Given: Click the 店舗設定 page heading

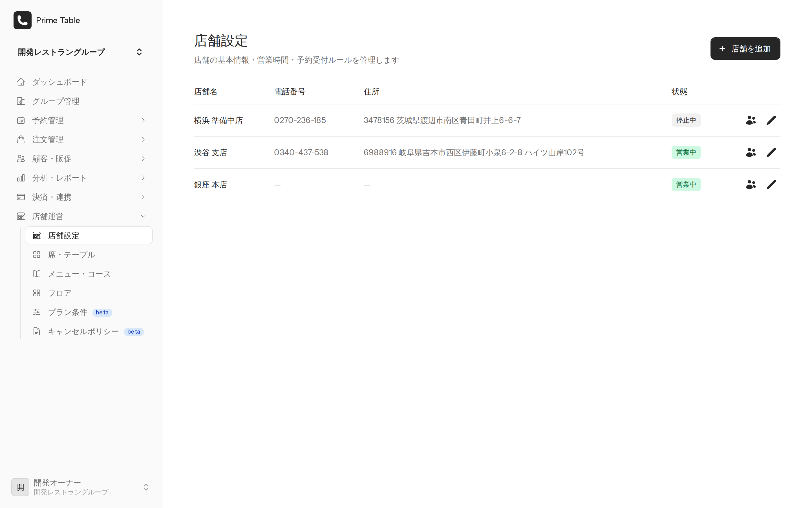Looking at the screenshot, I should tap(221, 41).
